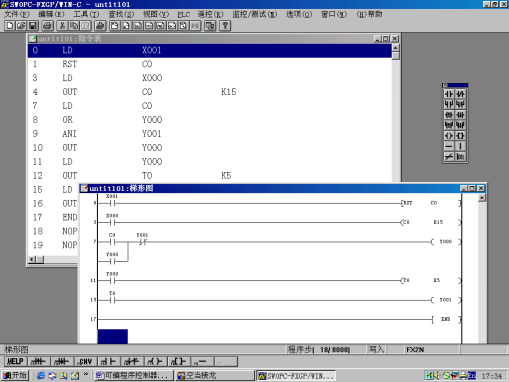Switch to 空当接龙 taskbar window

[215, 376]
